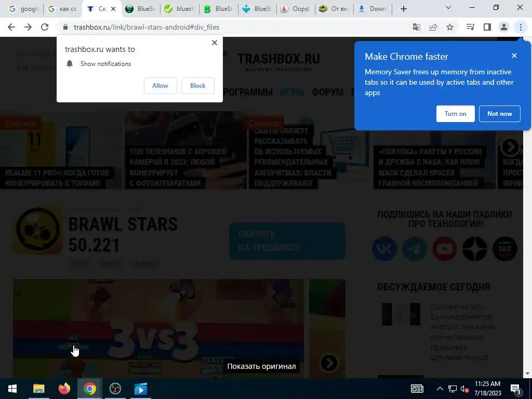The height and width of the screenshot is (399, 532).
Task: Block notifications from trashbox.ru
Action: click(x=198, y=86)
